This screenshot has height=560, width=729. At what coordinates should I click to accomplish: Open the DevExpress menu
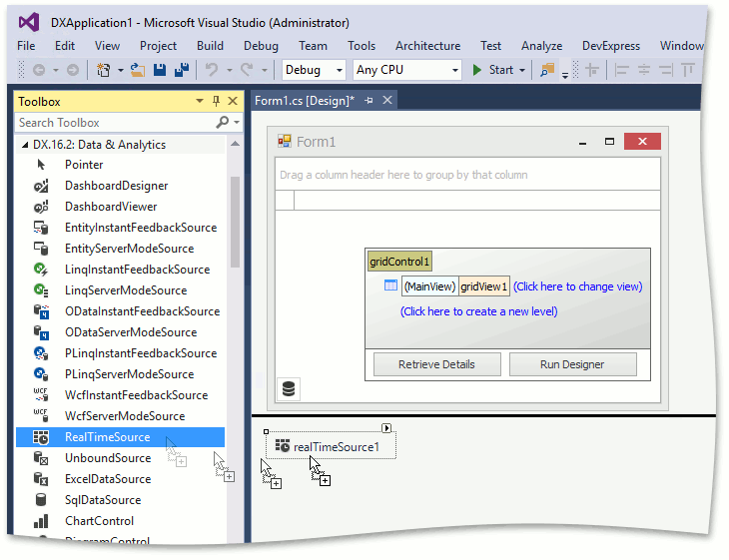tap(611, 46)
